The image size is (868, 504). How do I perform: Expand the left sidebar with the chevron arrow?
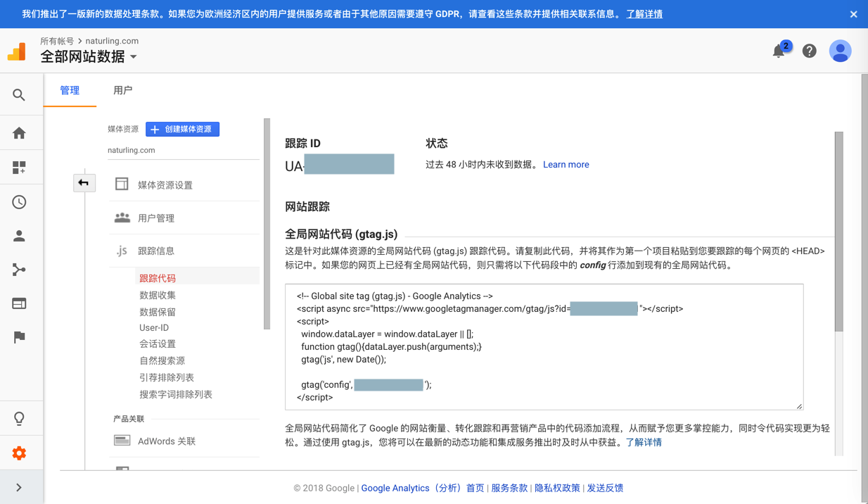point(19,487)
